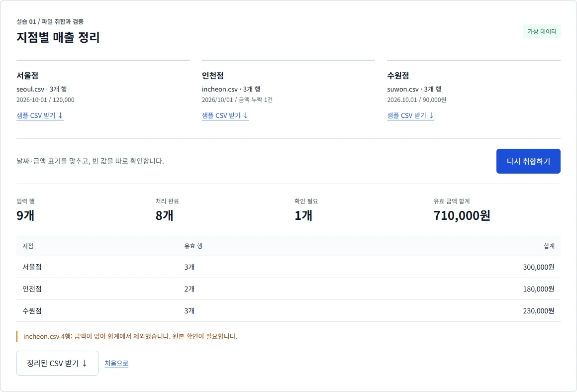The width and height of the screenshot is (577, 392).
Task: Click the 서울점 card title
Action: pyautogui.click(x=27, y=76)
